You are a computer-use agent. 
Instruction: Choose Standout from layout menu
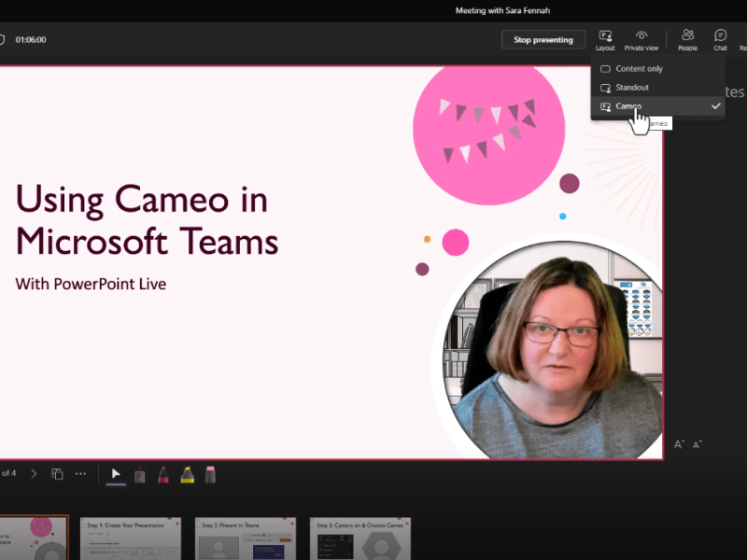tap(635, 87)
